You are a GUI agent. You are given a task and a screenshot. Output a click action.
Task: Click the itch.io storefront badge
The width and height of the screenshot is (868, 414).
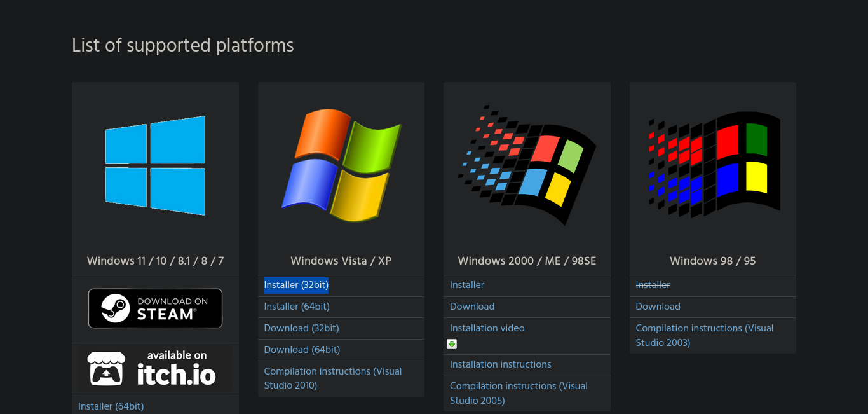[x=155, y=368]
